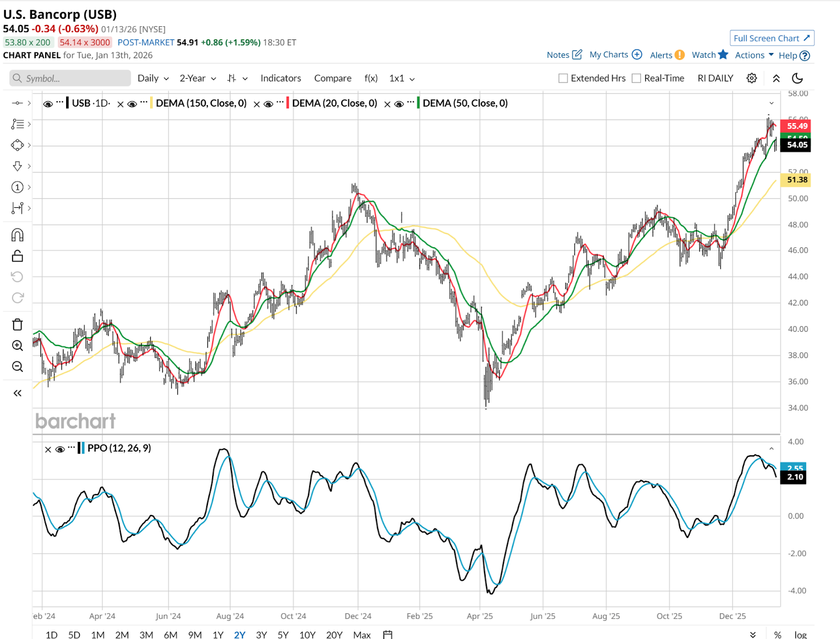Switch to dark mode moon icon
The width and height of the screenshot is (840, 639).
tap(797, 78)
